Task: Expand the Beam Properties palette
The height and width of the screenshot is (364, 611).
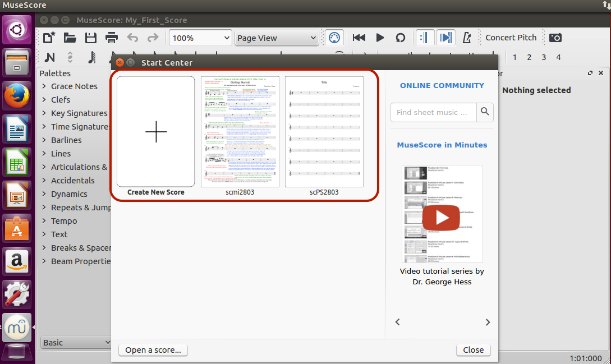Action: (x=44, y=261)
